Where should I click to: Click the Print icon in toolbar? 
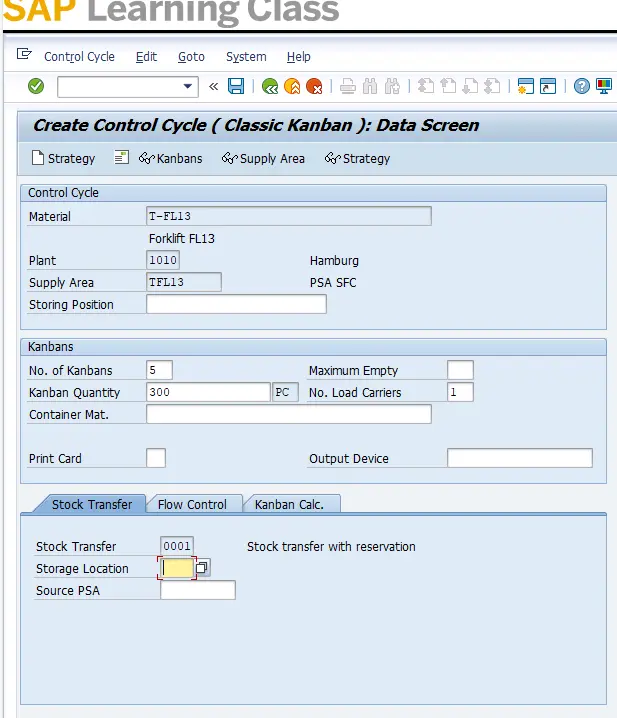[x=348, y=86]
